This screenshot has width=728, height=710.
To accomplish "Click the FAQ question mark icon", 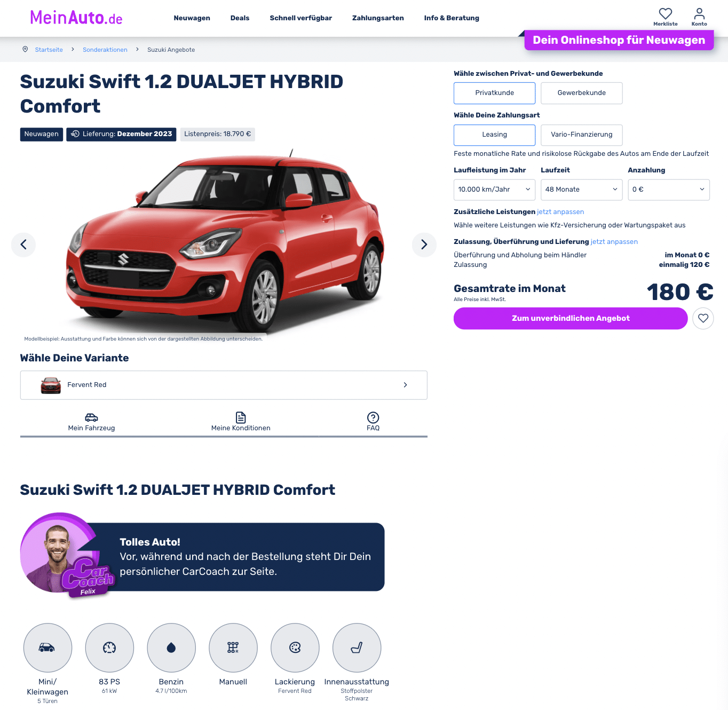I will tap(373, 417).
